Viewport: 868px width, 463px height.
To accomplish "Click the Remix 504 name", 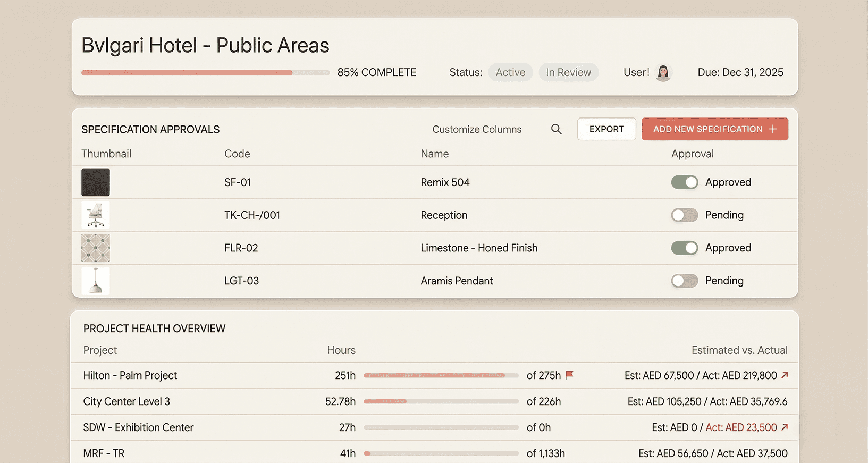I will [x=445, y=182].
